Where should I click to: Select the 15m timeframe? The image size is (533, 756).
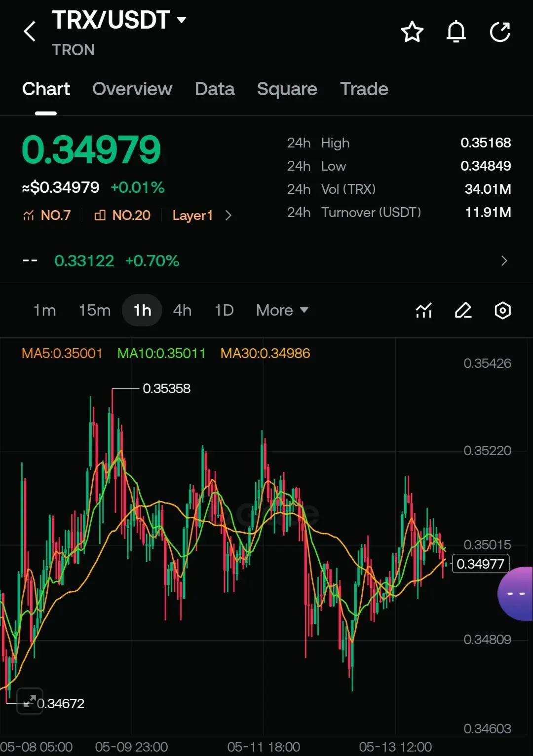tap(95, 310)
